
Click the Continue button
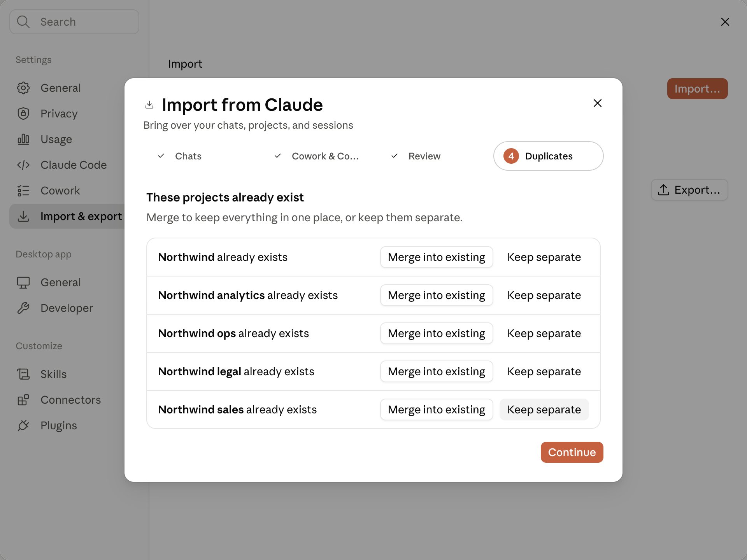tap(572, 452)
